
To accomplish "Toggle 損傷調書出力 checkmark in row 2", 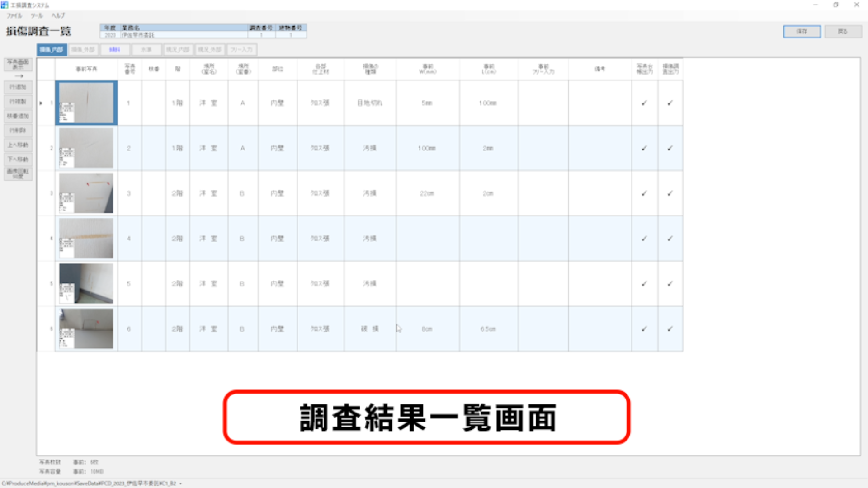I will pyautogui.click(x=670, y=148).
